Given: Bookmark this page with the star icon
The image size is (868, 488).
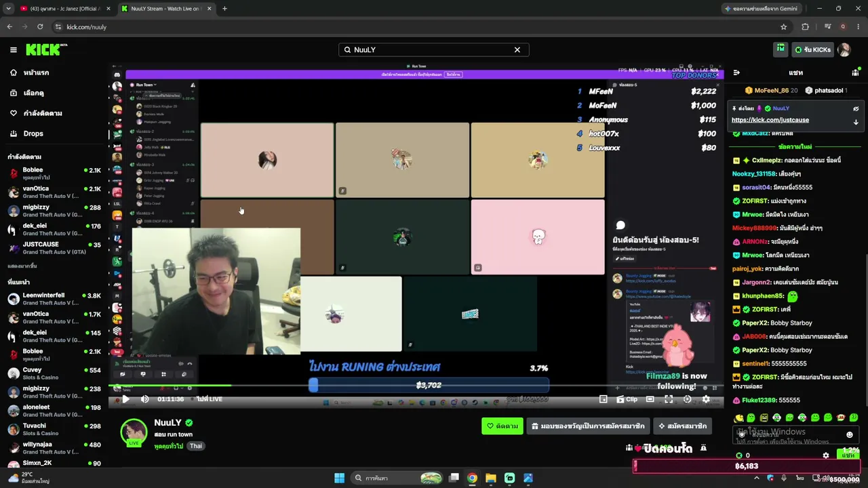Looking at the screenshot, I should click(x=783, y=27).
